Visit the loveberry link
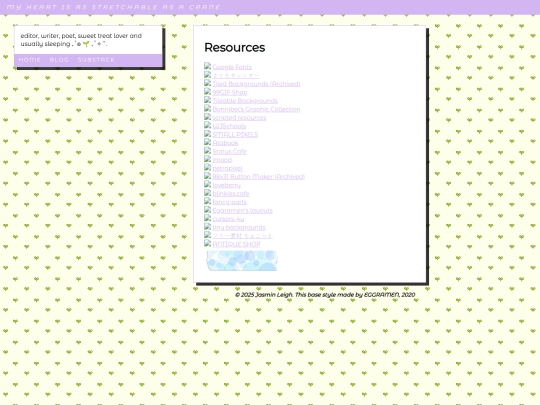Screen dimensions: 540x405 point(227,185)
